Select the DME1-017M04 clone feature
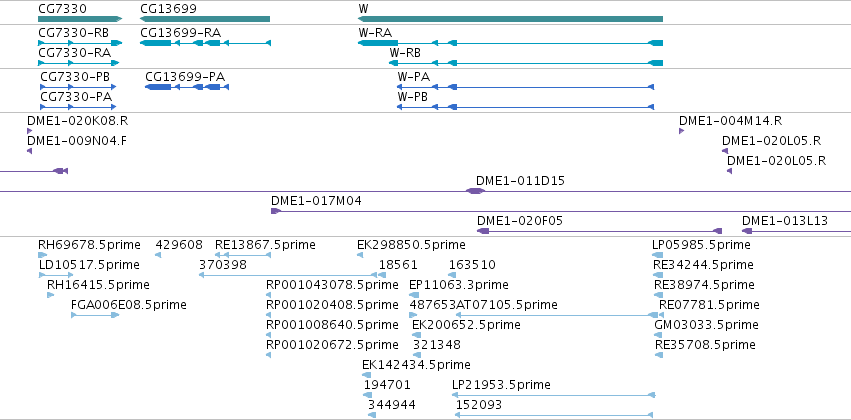This screenshot has height=420, width=851. pyautogui.click(x=561, y=211)
